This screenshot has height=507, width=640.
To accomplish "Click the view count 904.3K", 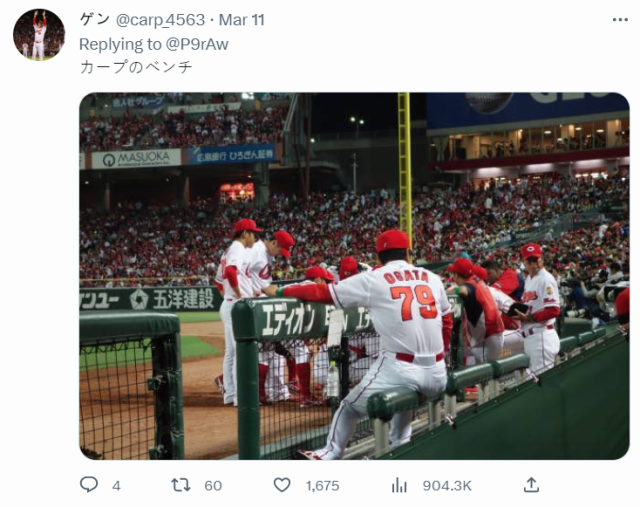I will (x=447, y=485).
